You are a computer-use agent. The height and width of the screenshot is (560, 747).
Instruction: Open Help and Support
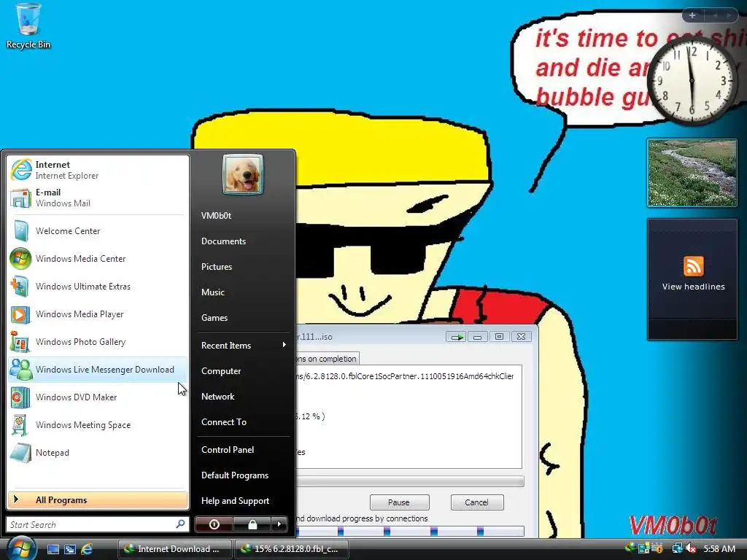pos(236,501)
